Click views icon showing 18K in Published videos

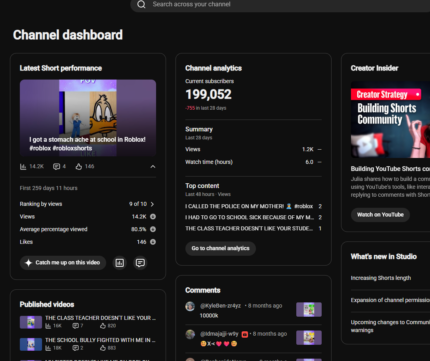pyautogui.click(x=48, y=348)
